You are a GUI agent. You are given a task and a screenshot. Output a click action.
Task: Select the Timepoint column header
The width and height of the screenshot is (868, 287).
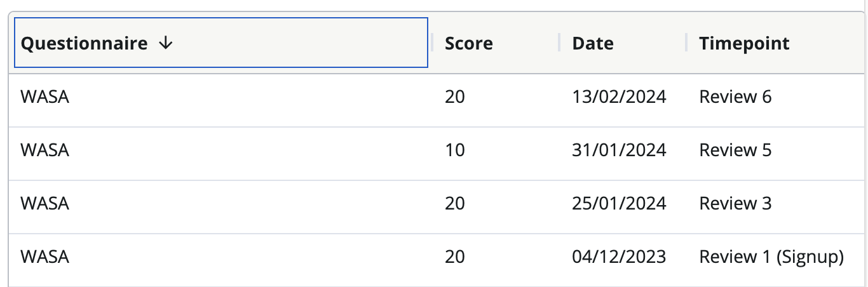pyautogui.click(x=744, y=43)
